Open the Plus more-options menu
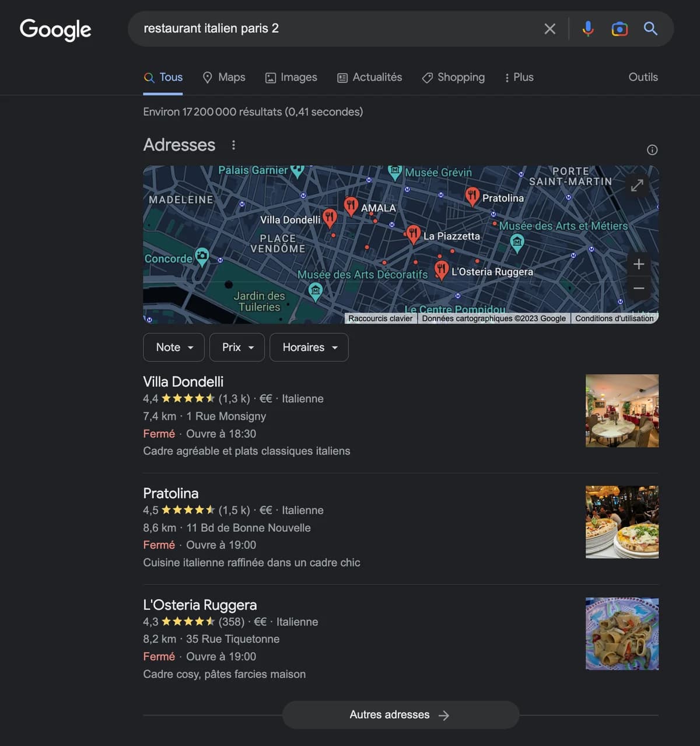This screenshot has height=746, width=700. tap(519, 77)
